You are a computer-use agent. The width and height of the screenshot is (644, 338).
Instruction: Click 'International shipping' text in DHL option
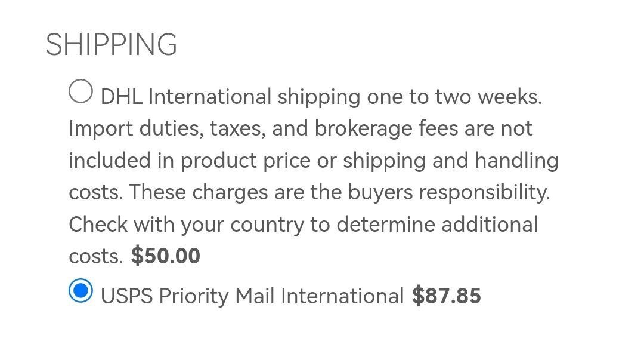tap(254, 97)
